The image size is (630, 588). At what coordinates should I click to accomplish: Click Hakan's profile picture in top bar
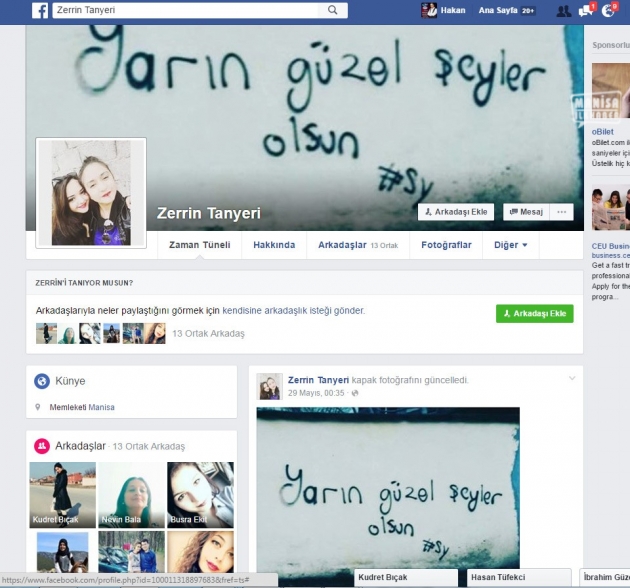[x=429, y=10]
